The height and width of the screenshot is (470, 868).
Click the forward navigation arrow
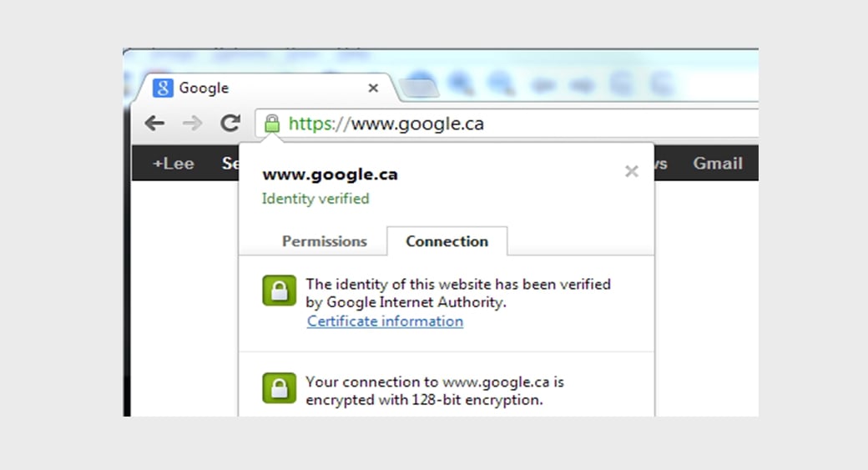[x=192, y=124]
